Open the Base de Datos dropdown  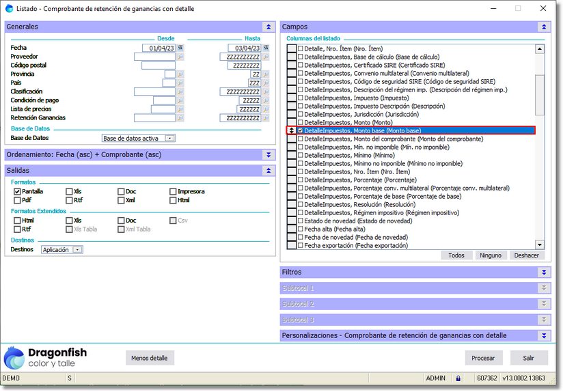170,138
